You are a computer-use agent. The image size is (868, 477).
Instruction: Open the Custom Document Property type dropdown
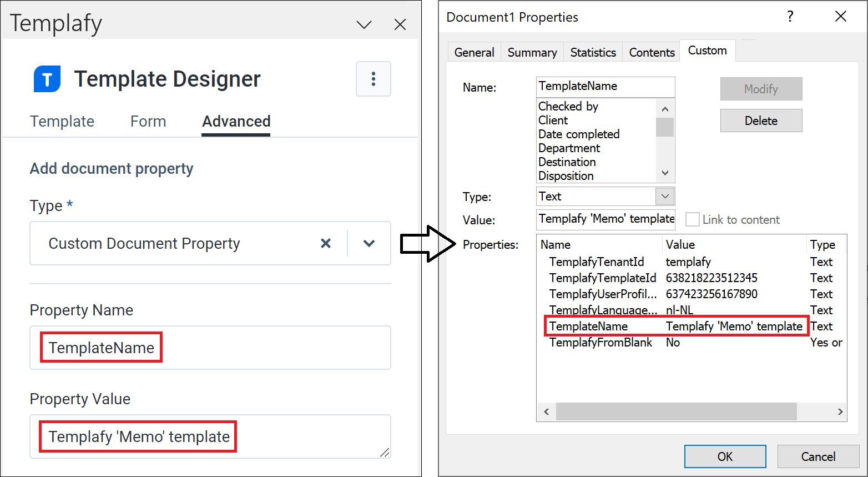pos(369,243)
